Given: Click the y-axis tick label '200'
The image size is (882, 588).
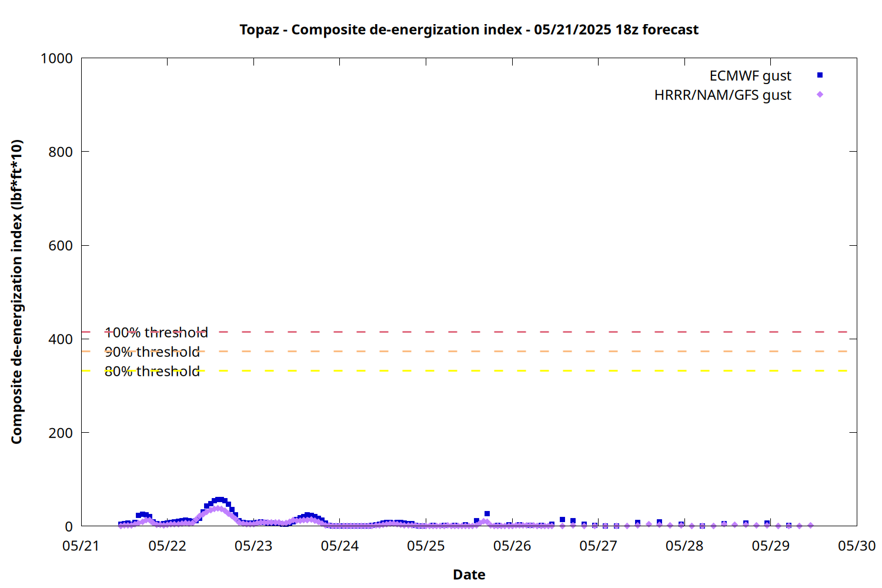Looking at the screenshot, I should [61, 433].
